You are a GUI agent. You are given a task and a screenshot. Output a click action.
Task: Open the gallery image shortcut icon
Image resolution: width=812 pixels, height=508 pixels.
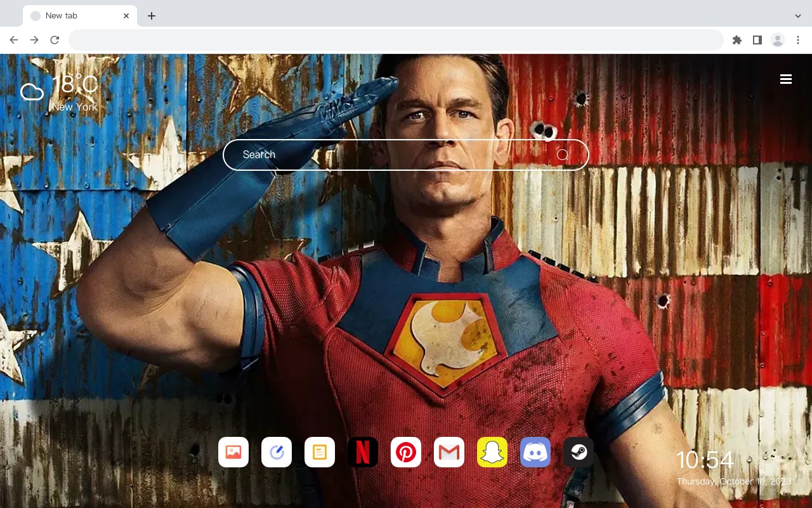pyautogui.click(x=233, y=452)
